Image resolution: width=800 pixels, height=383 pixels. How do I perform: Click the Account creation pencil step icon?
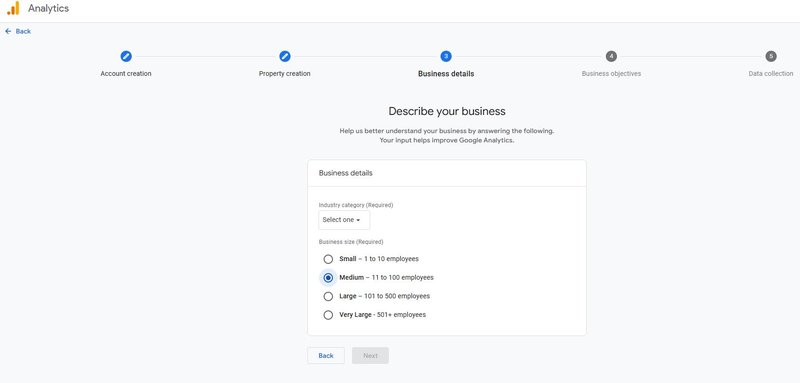click(x=126, y=56)
